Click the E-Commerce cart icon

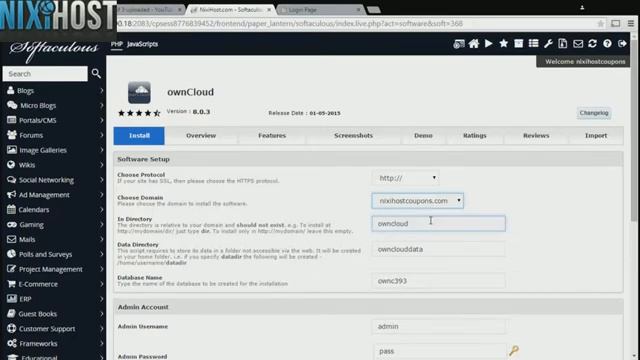[x=11, y=284]
